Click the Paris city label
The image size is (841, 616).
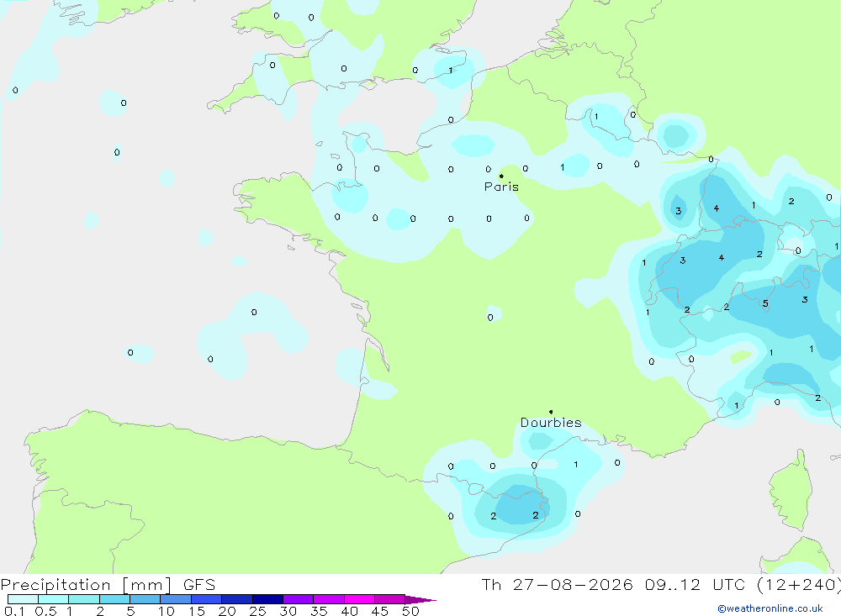coord(501,187)
